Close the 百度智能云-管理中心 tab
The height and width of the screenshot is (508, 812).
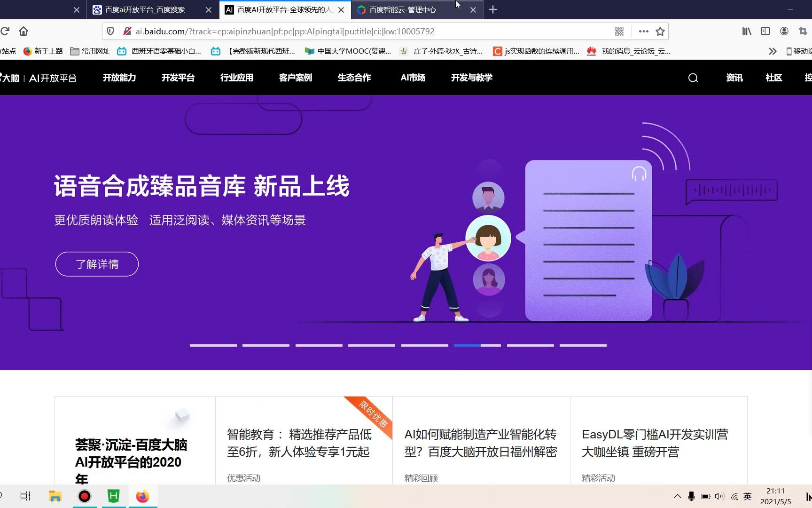click(x=473, y=9)
